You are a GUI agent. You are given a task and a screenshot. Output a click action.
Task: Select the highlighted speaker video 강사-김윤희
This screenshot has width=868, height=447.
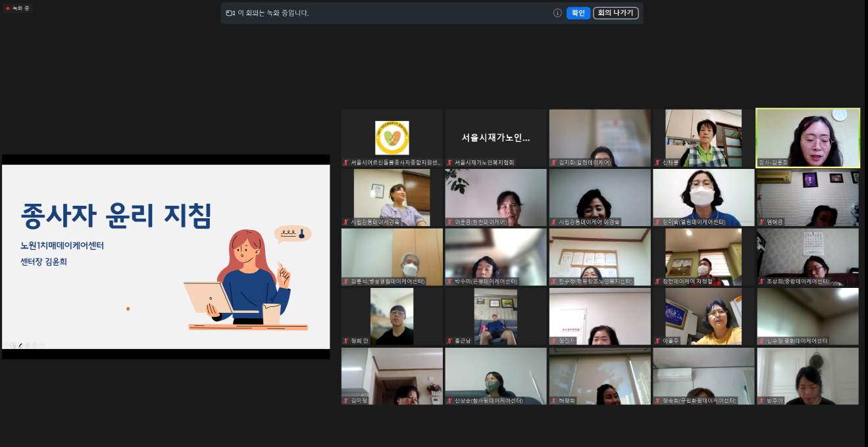click(807, 138)
